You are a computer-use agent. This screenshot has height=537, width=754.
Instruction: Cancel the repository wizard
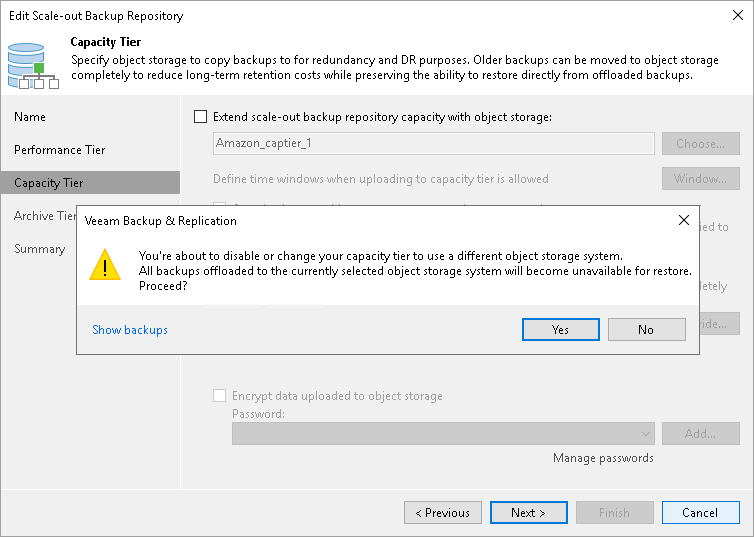(x=700, y=513)
